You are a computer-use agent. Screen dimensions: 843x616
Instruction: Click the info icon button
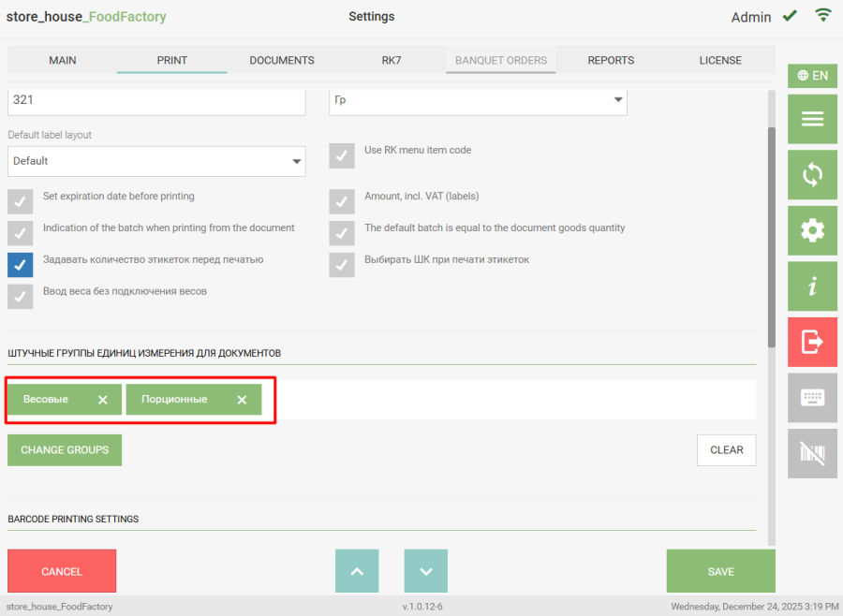(x=812, y=286)
